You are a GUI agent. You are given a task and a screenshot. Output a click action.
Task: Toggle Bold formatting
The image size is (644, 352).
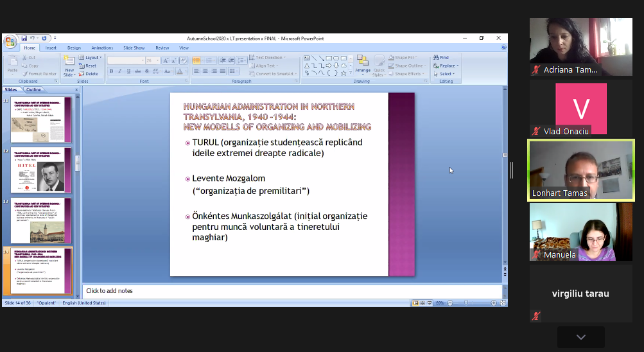[111, 71]
